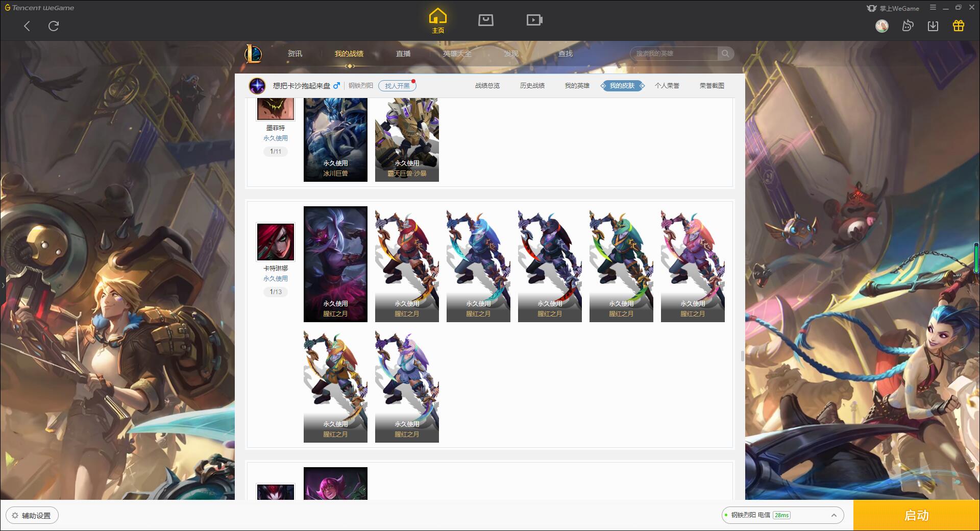The image size is (980, 531).
Task: Switch to the 我的战绩 tab
Action: point(349,54)
